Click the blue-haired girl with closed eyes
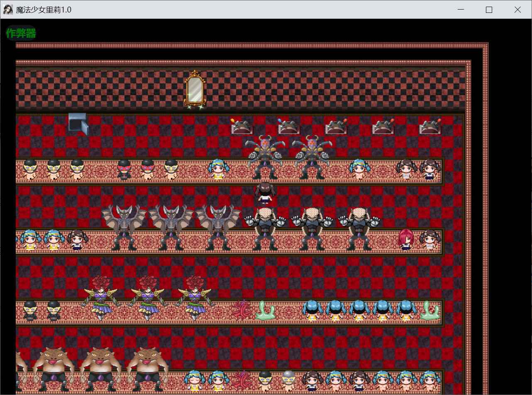The image size is (532, 395). [x=195, y=380]
